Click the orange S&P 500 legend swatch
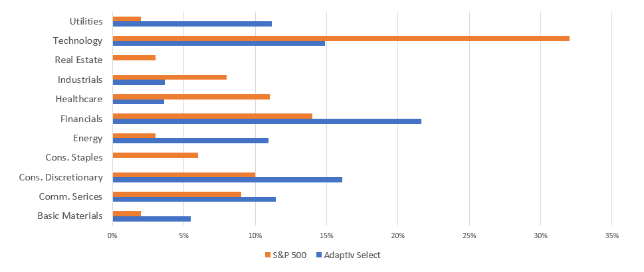This screenshot has height=272, width=644. coord(267,255)
